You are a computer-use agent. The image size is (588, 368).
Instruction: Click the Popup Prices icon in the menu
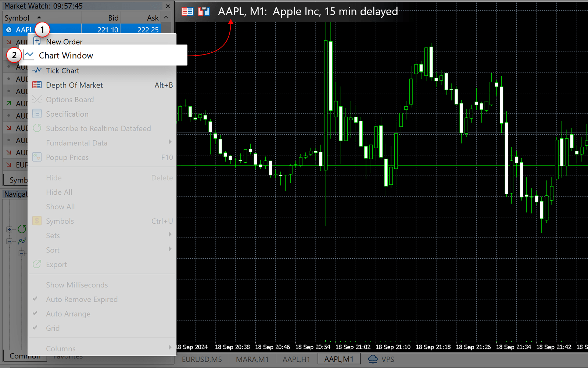coord(37,157)
